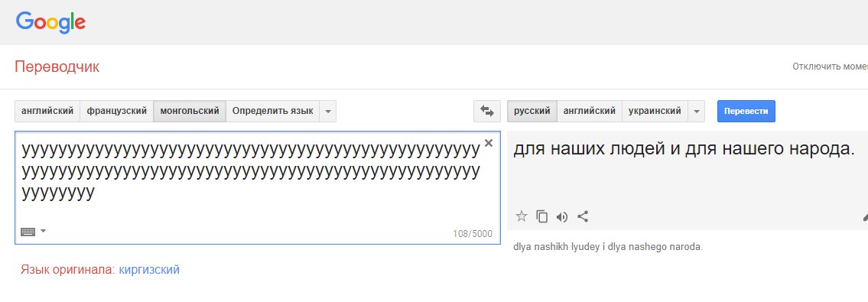The image size is (868, 302).
Task: Save translation with star icon
Action: pos(522,216)
